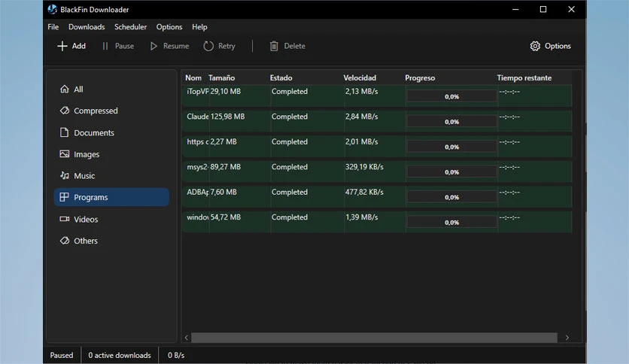Select the msys2 download row name

(197, 167)
